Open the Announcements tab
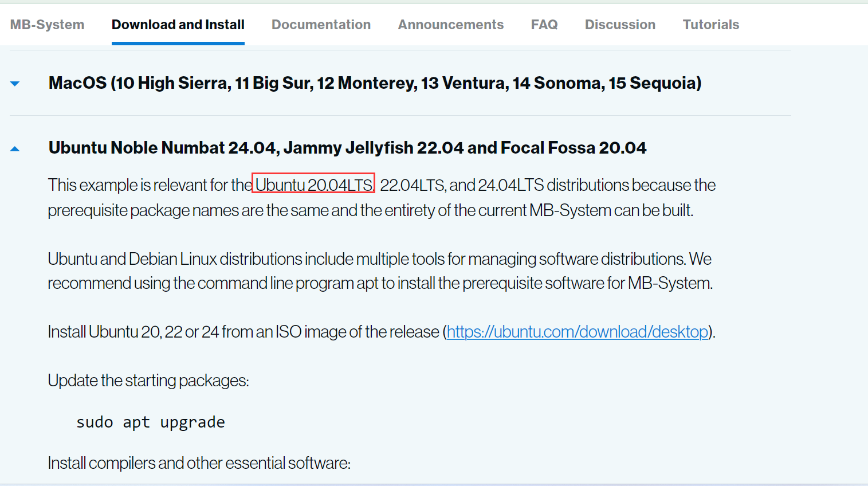 [x=451, y=25]
